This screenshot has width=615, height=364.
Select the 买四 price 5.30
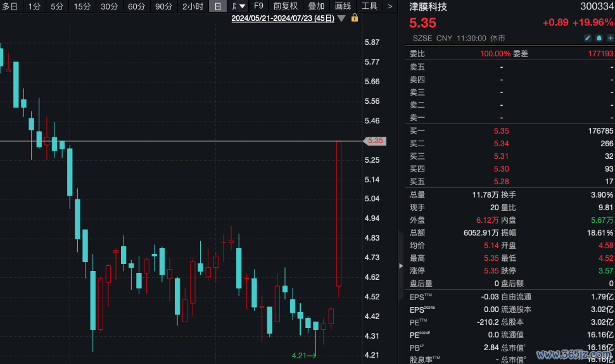(501, 169)
